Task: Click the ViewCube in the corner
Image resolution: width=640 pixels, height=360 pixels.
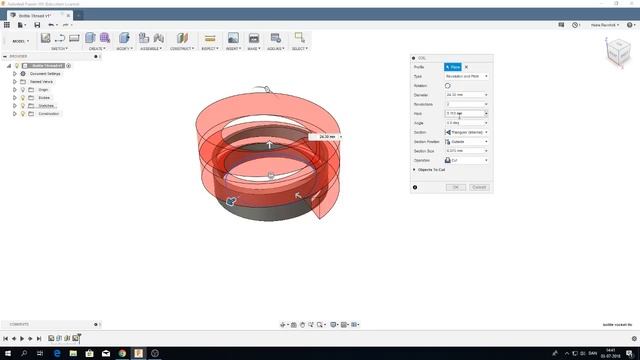Action: 618,52
